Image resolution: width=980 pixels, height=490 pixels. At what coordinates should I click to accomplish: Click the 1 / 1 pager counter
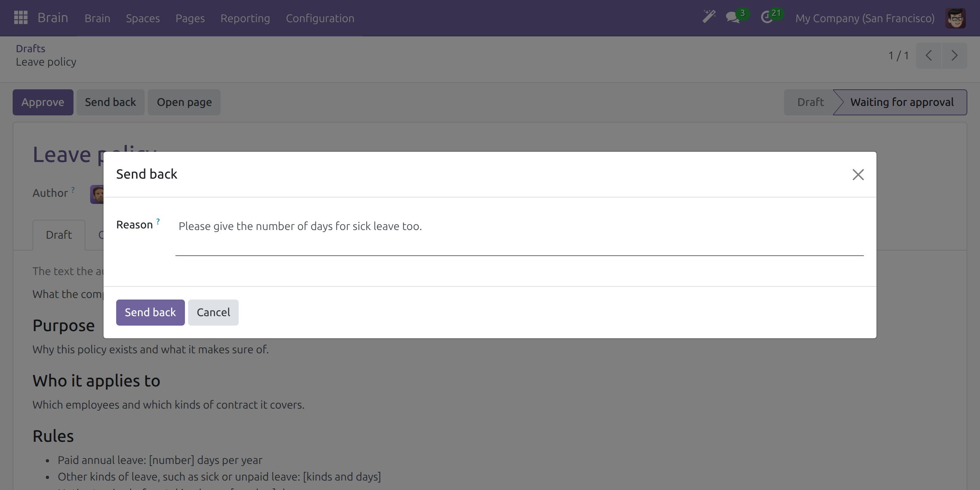pyautogui.click(x=898, y=56)
